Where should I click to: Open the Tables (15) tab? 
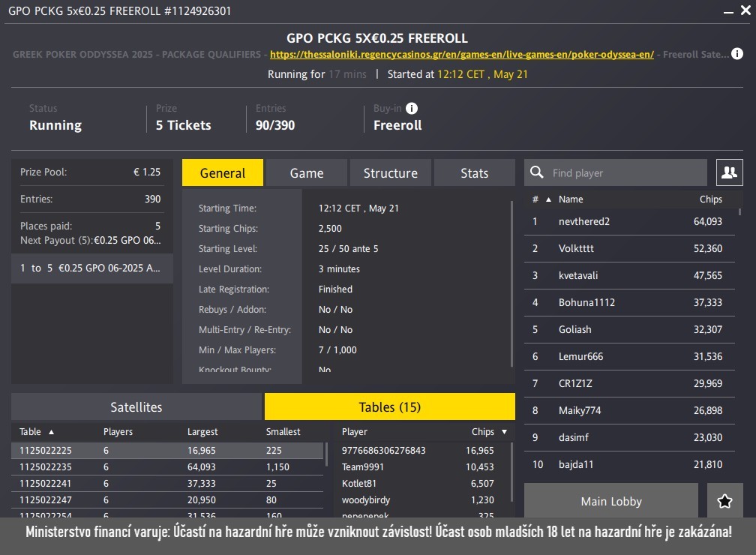click(x=389, y=406)
